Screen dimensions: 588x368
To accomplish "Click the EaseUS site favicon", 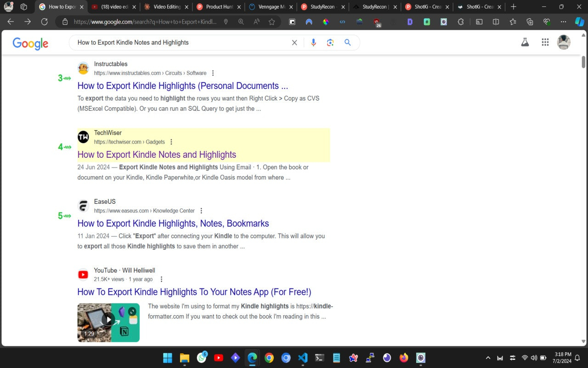I will 83,206.
